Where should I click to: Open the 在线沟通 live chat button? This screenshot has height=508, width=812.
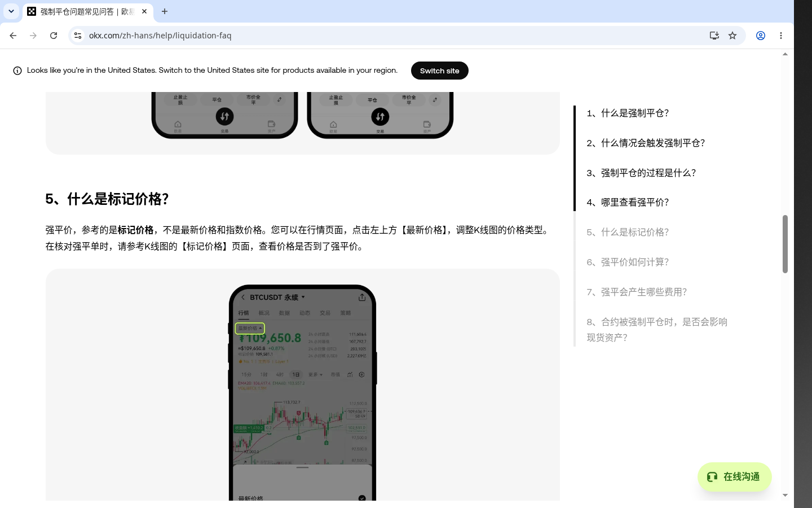[x=734, y=477]
